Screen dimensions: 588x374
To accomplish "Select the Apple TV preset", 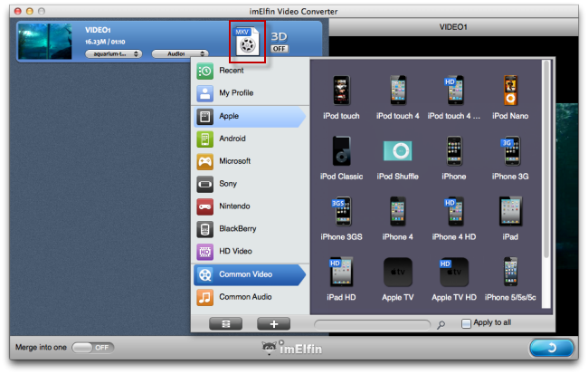I will [x=397, y=279].
